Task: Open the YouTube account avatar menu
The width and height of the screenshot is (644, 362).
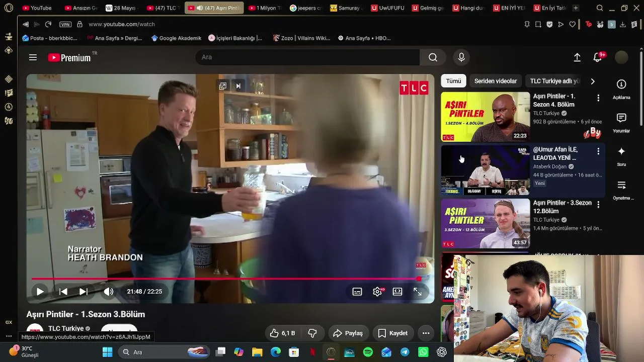Action: coord(621,57)
